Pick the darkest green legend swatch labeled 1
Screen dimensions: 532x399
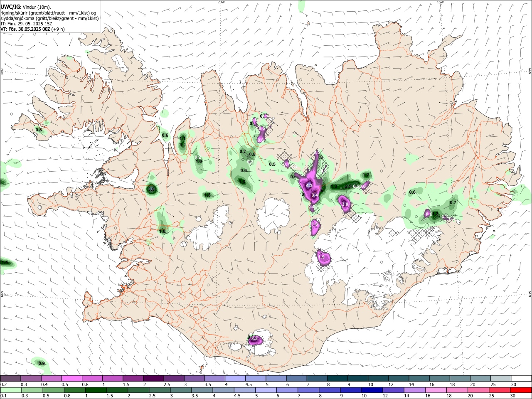click(x=95, y=390)
